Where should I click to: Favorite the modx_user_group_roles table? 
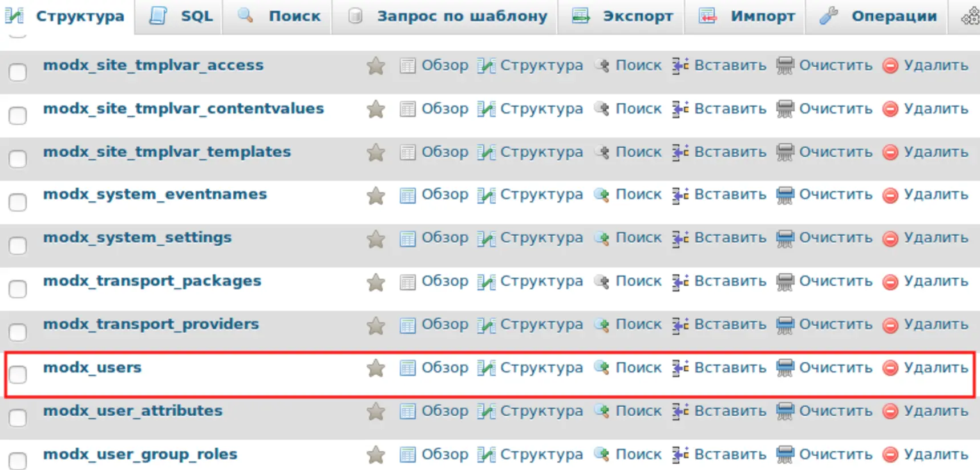pyautogui.click(x=376, y=455)
